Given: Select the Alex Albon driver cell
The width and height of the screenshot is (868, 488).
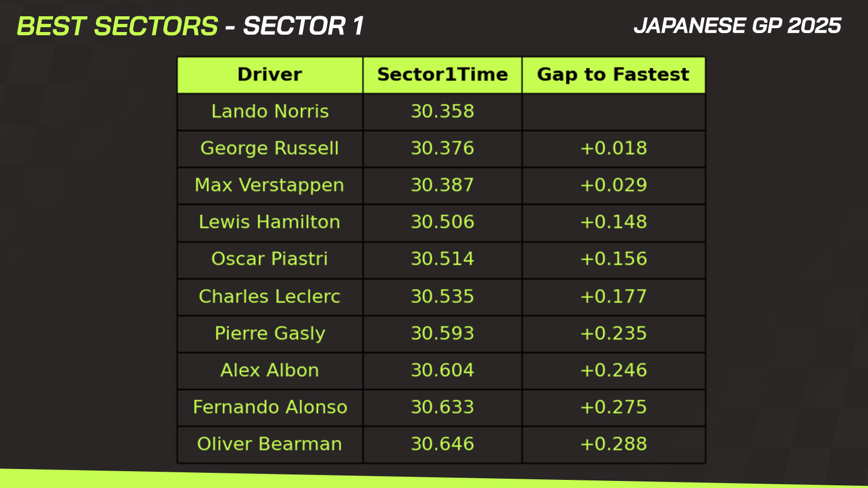Looking at the screenshot, I should point(270,370).
